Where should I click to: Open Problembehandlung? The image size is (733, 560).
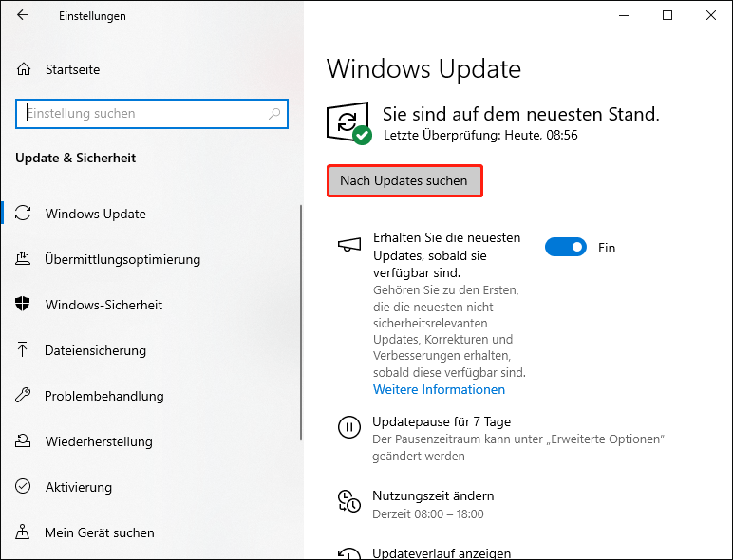104,396
